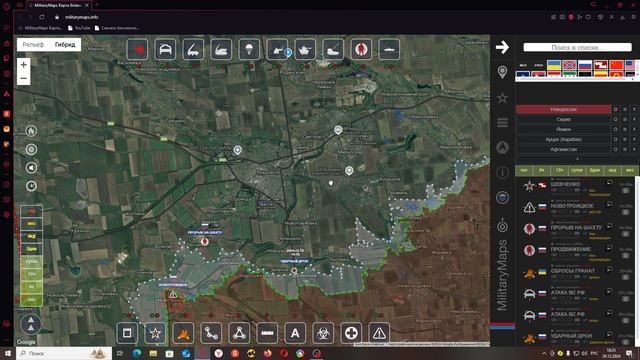
Task: Click the clock history icon on left map controls
Action: [31, 186]
